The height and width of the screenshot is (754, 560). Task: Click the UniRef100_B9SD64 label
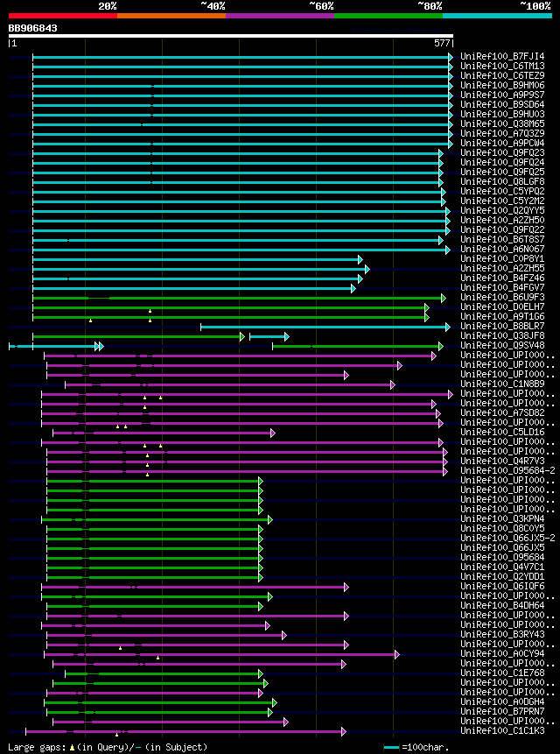pyautogui.click(x=502, y=105)
